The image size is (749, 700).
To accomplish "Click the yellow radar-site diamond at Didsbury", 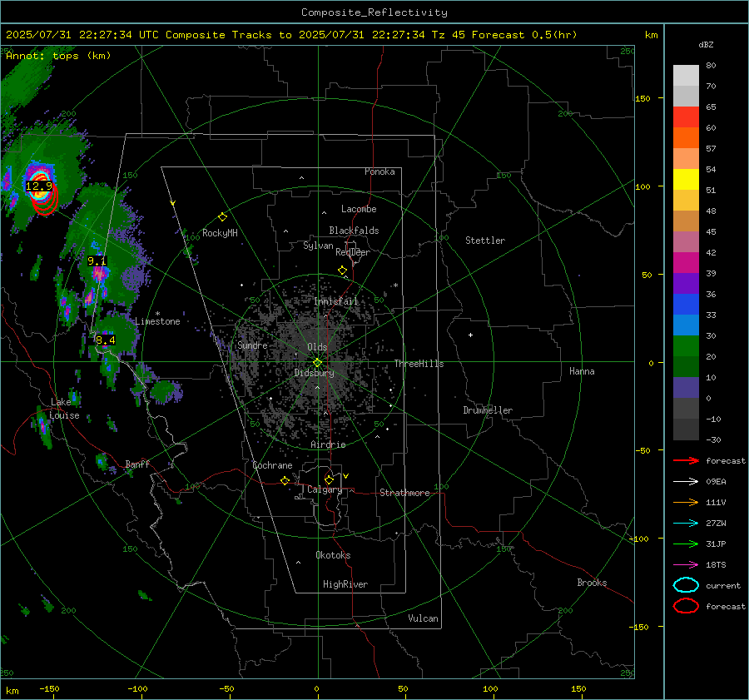I will coord(318,363).
